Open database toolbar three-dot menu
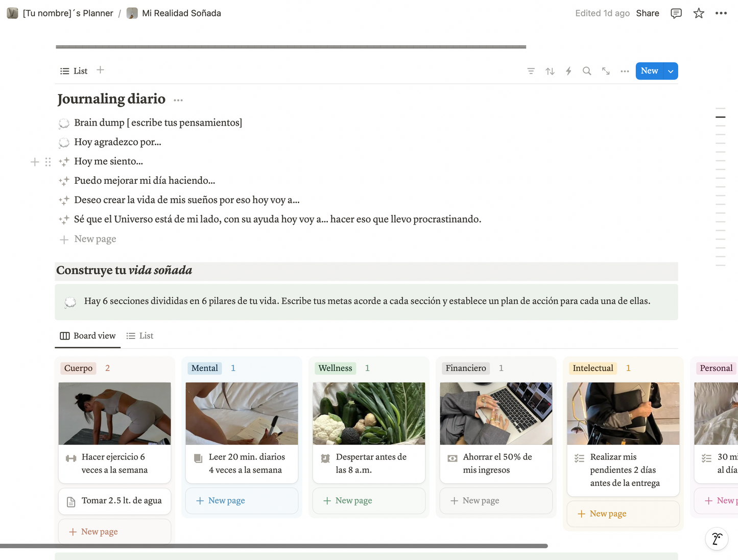 [625, 71]
